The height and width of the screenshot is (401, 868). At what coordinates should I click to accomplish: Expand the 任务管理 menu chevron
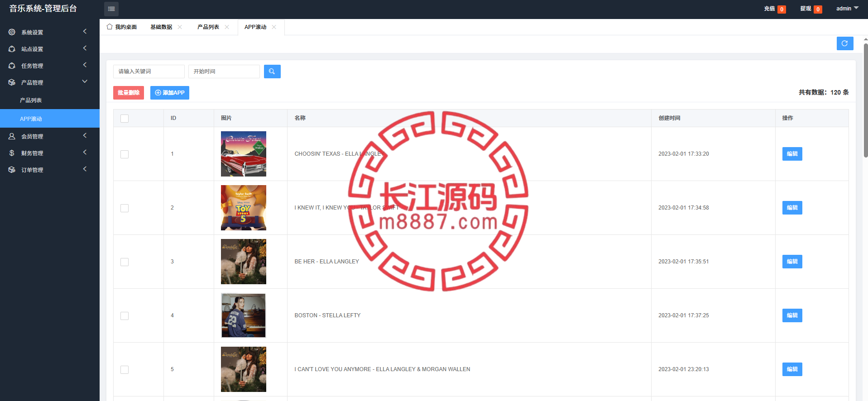pos(85,65)
